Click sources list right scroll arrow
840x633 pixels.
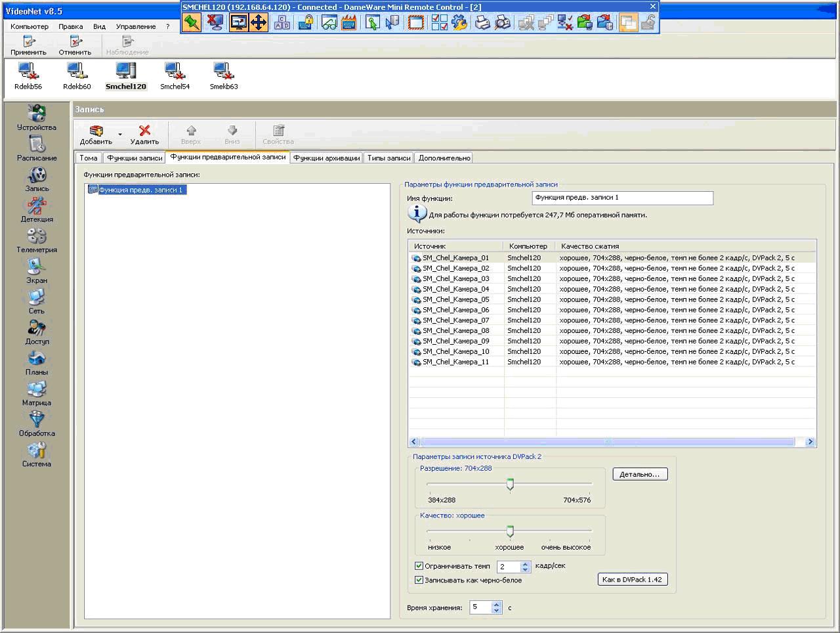[x=810, y=442]
